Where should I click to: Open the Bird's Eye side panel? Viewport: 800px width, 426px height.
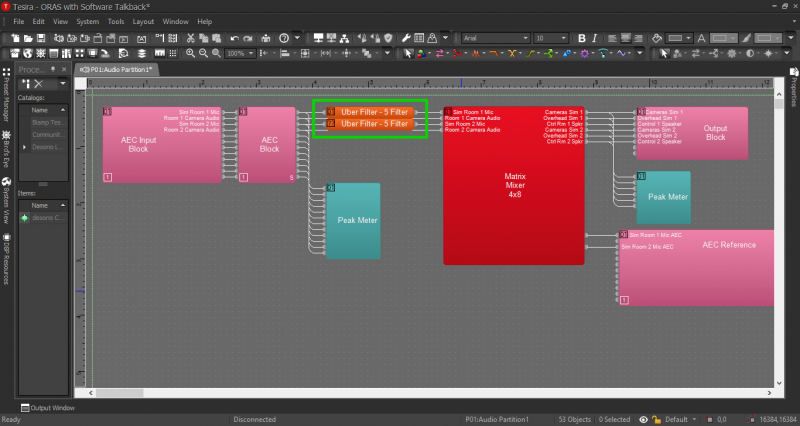[x=6, y=149]
